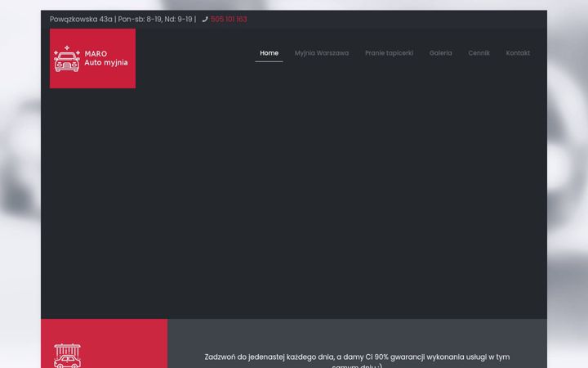Image resolution: width=588 pixels, height=368 pixels.
Task: Open the Kontakt page
Action: (518, 53)
